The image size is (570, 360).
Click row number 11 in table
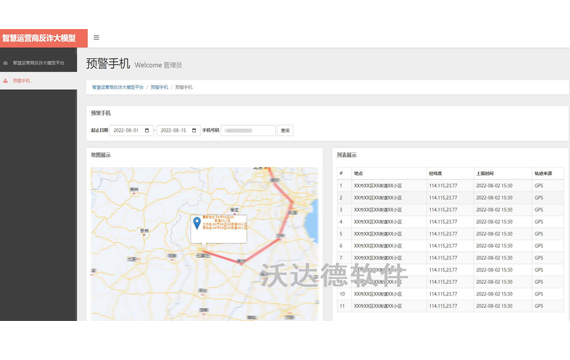[342, 306]
